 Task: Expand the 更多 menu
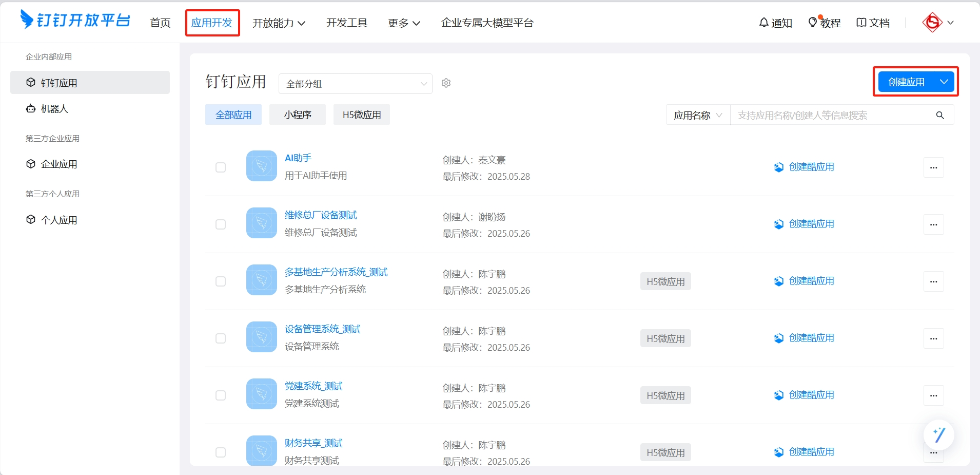click(404, 23)
